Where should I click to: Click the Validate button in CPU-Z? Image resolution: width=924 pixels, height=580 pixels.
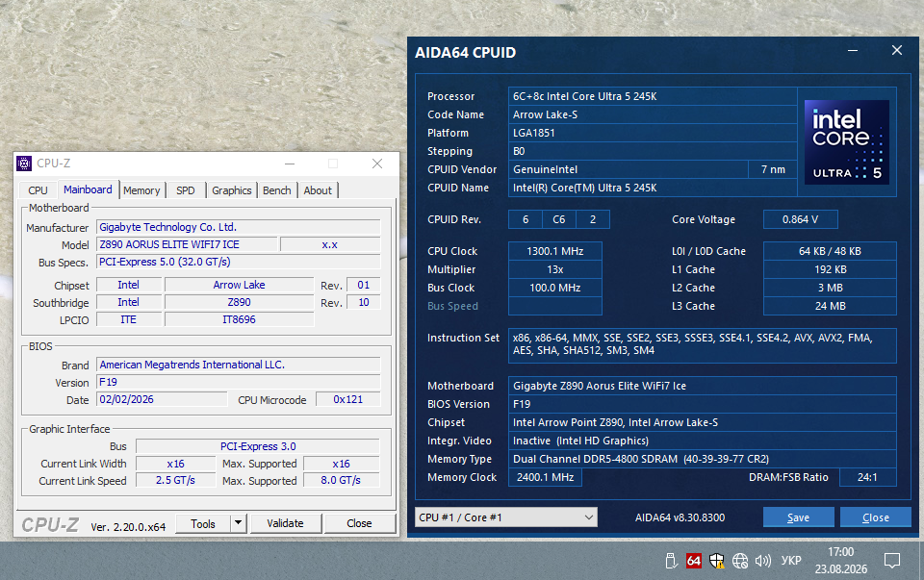click(x=285, y=523)
